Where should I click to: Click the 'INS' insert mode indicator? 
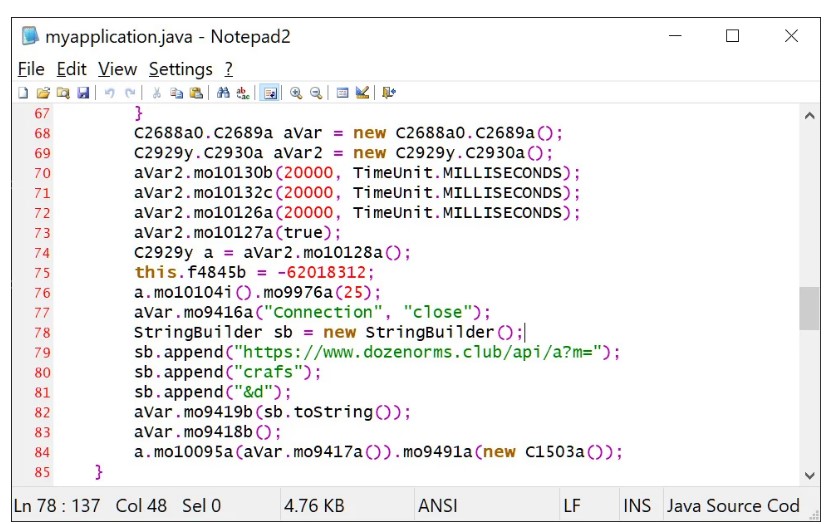[x=637, y=506]
